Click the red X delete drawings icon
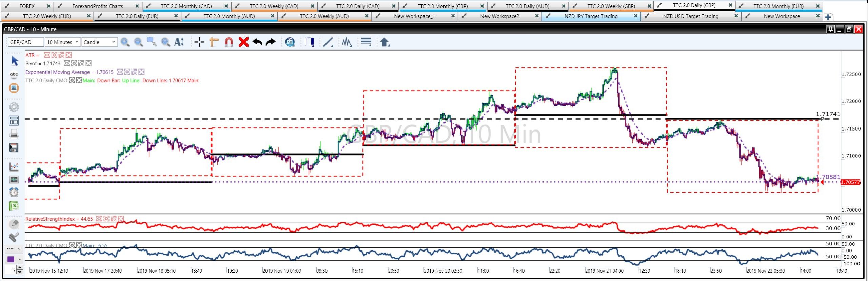Image resolution: width=868 pixels, height=281 pixels. click(243, 42)
